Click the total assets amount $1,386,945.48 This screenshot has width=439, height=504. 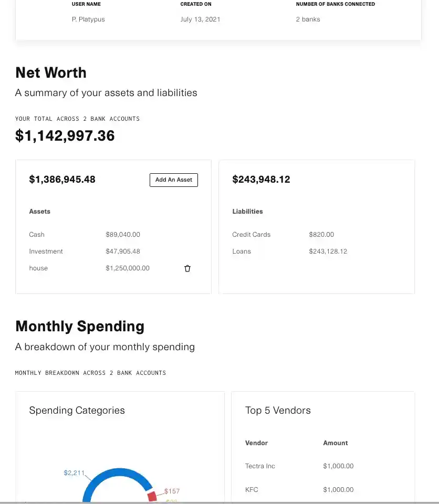coord(62,180)
